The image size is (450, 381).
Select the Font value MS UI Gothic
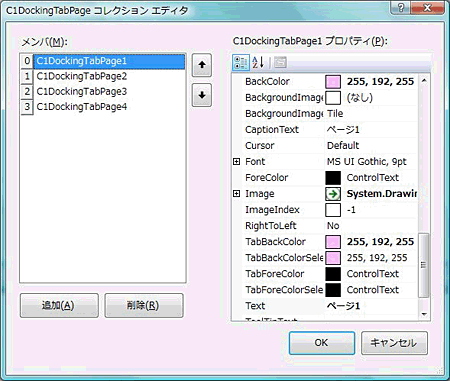click(x=367, y=162)
